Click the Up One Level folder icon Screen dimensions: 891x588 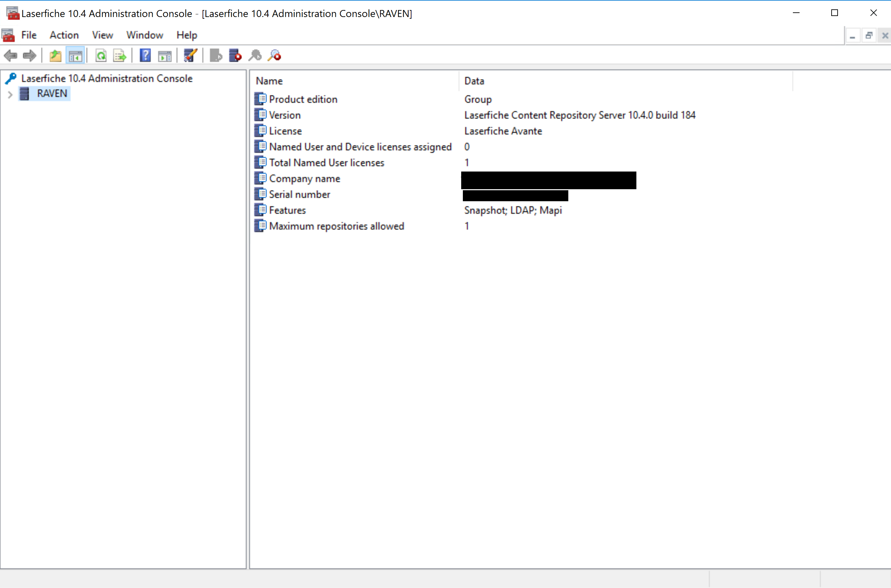[x=55, y=56]
